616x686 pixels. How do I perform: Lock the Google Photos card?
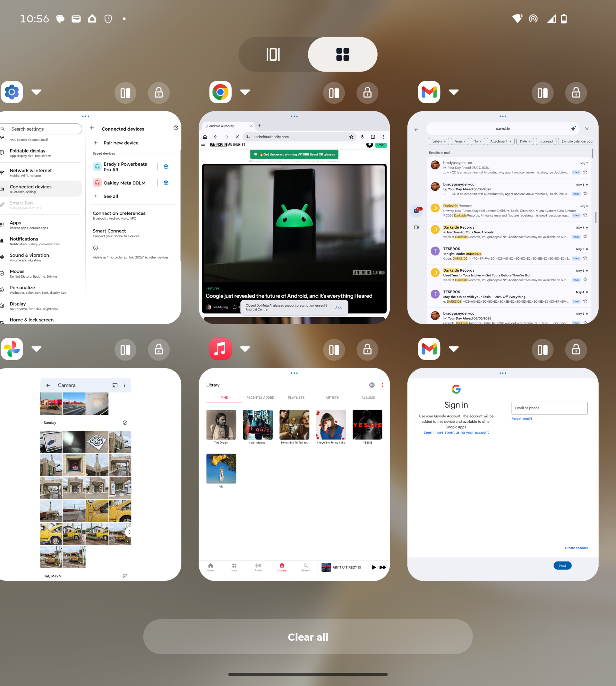tap(159, 350)
